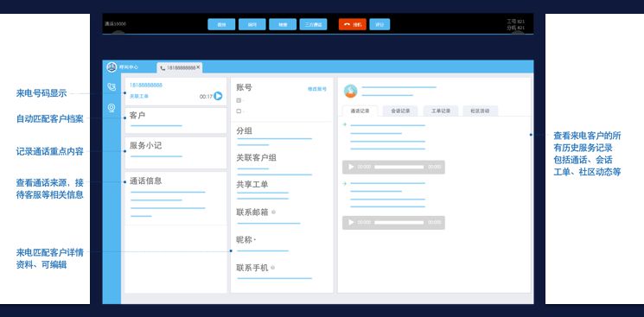
Task: Play the second call recording audio
Action: click(351, 223)
